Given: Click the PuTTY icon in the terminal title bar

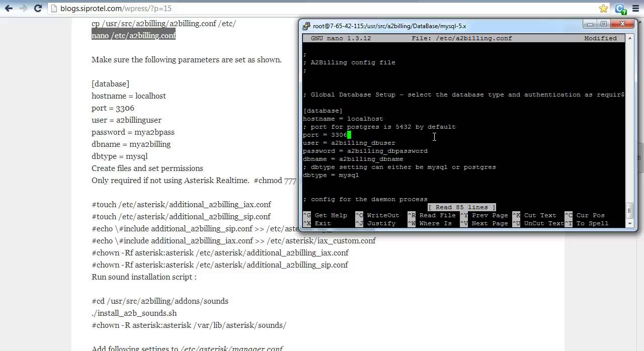Looking at the screenshot, I should click(x=306, y=26).
